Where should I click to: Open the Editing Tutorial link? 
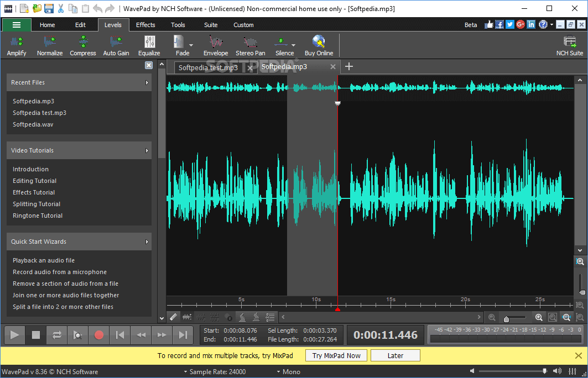(x=34, y=181)
